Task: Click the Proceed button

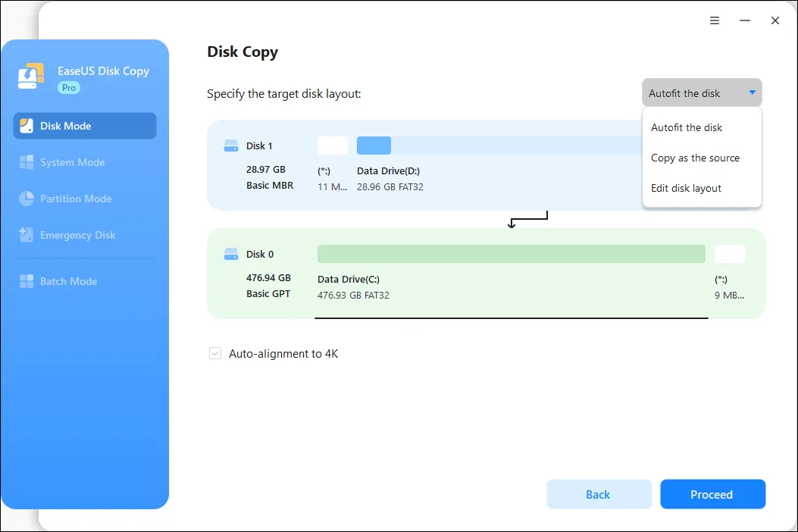Action: 712,494
